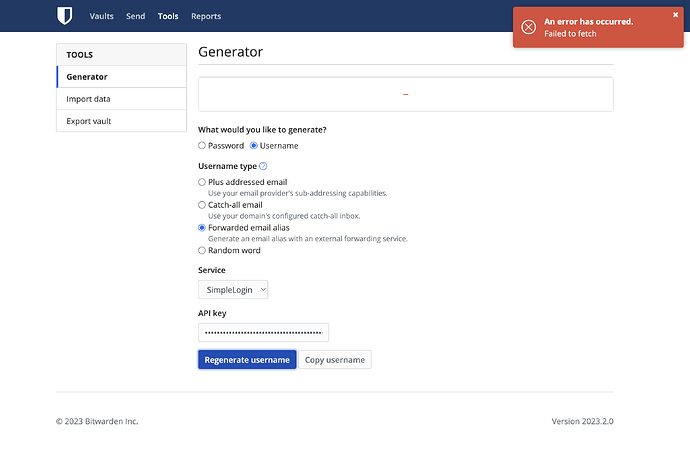This screenshot has height=465, width=690.
Task: Click 'Use your email provider's sub-addressing capabilities.' text
Action: [297, 193]
